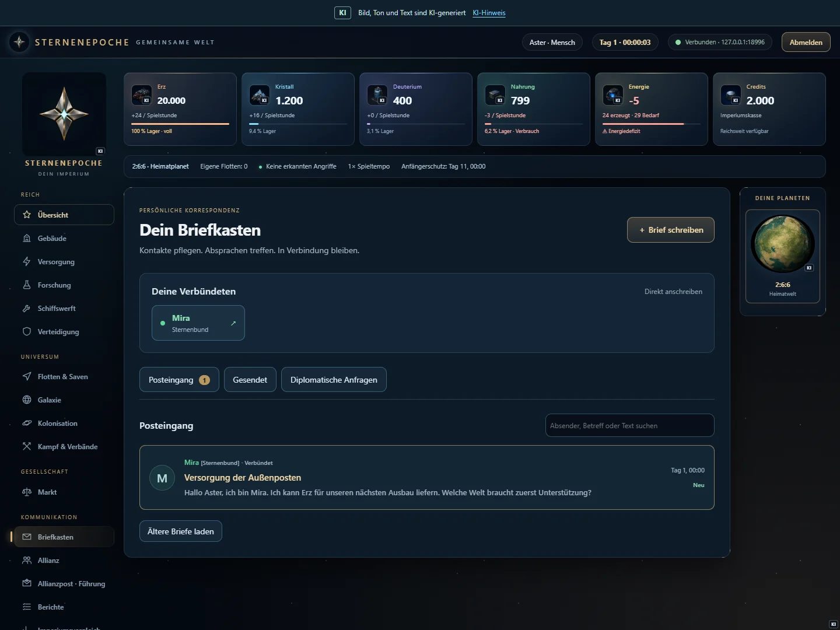Open Gebäude via its building icon
Image resolution: width=840 pixels, height=630 pixels.
click(x=27, y=238)
